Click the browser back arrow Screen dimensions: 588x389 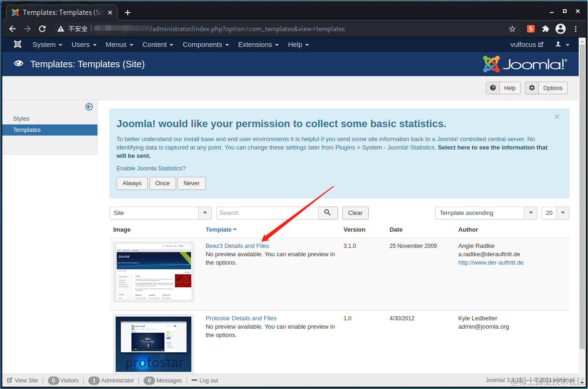pyautogui.click(x=13, y=29)
